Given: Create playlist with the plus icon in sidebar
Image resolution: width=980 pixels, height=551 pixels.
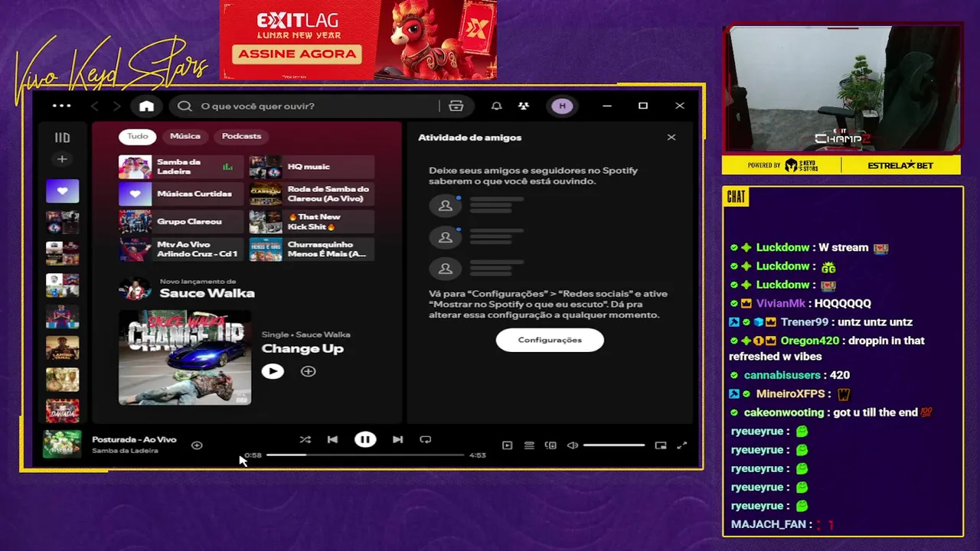Looking at the screenshot, I should coord(62,159).
